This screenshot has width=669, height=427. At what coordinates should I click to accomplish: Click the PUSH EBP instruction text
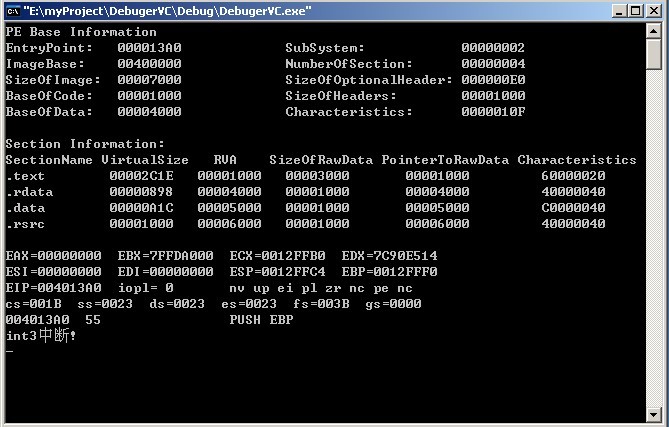(x=261, y=320)
